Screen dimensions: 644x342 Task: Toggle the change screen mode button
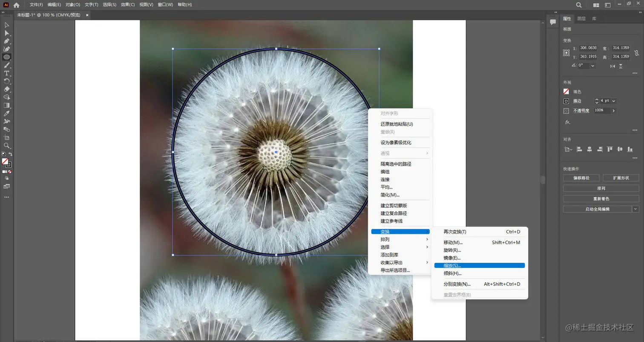pos(6,186)
